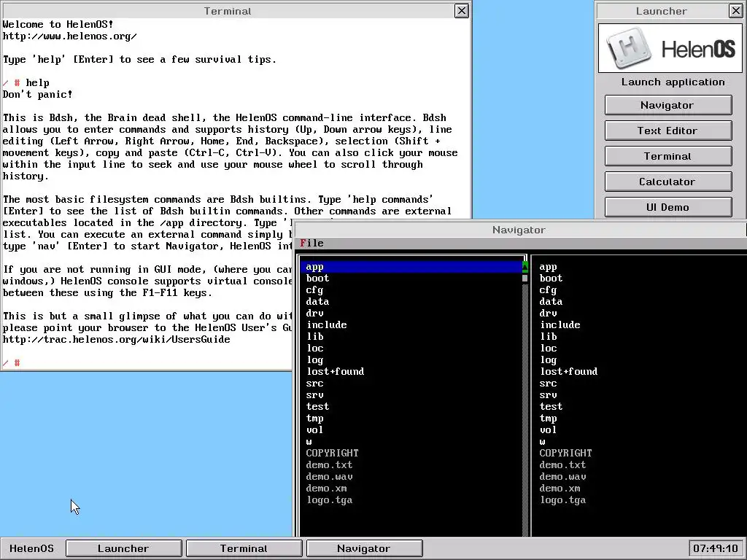Switch to Navigator in the taskbar
The image size is (747, 560).
364,548
